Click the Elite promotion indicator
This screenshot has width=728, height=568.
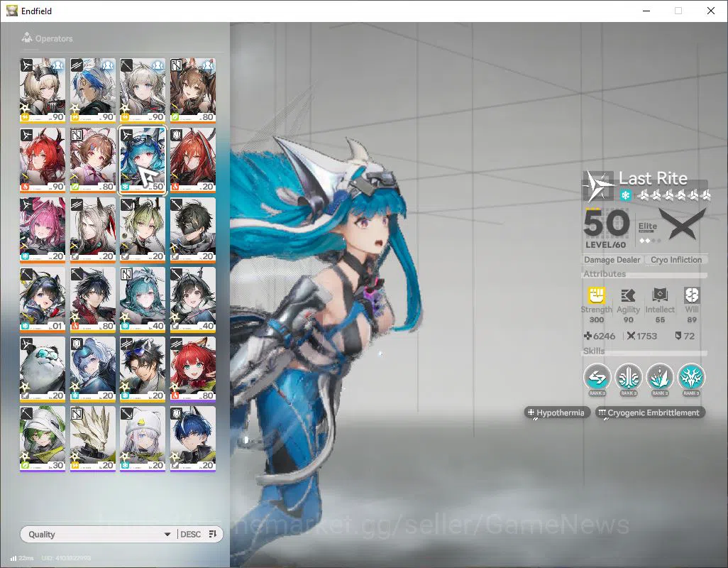tap(648, 231)
